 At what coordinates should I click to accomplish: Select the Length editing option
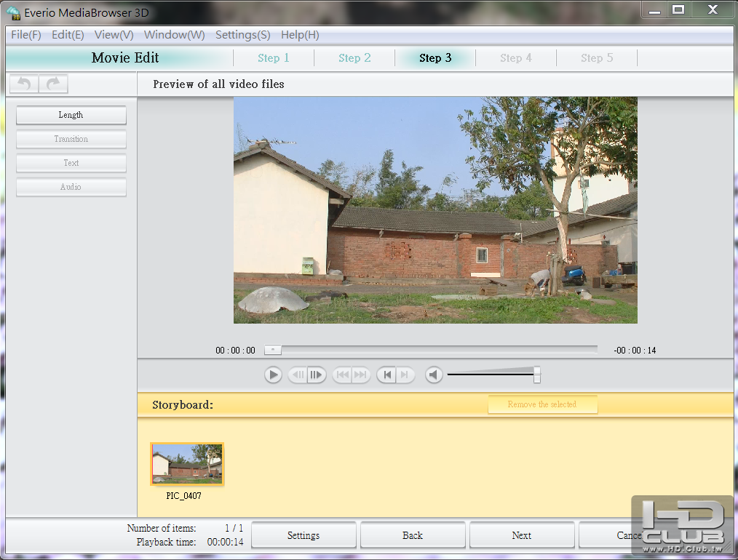(x=71, y=115)
